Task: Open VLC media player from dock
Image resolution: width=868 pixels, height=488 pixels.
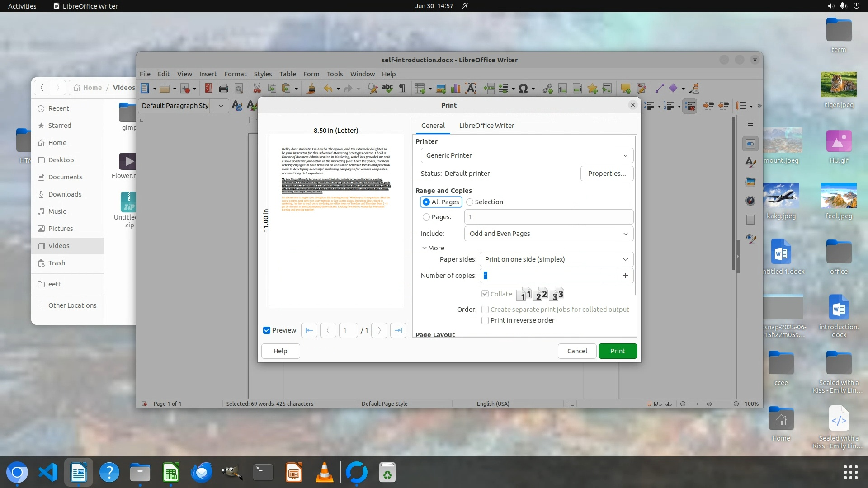Action: point(324,473)
